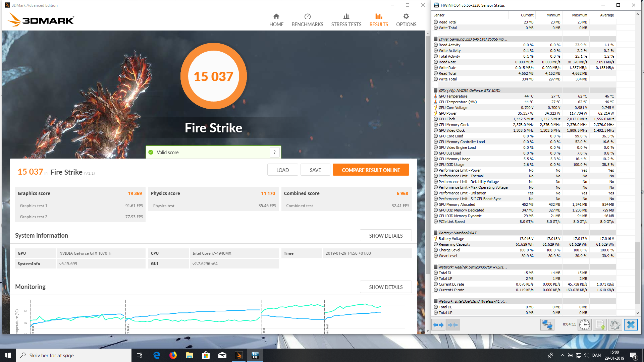Show hidden system tray icons chevron
Viewport: 644px width, 362px height.
point(562,355)
